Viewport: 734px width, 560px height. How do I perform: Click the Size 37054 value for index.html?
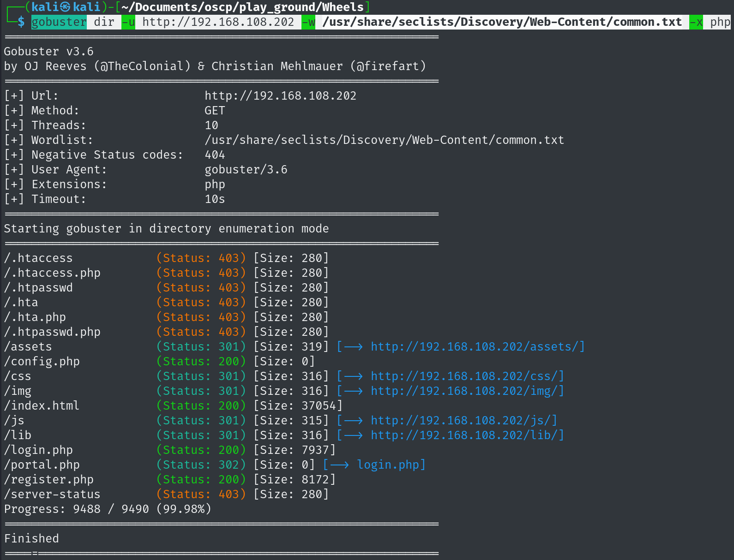298,405
